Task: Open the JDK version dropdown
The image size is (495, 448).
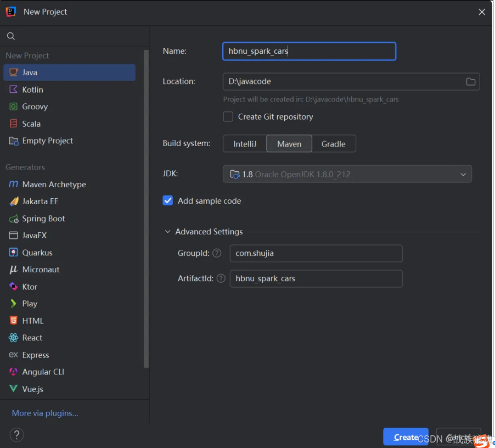Action: click(347, 174)
